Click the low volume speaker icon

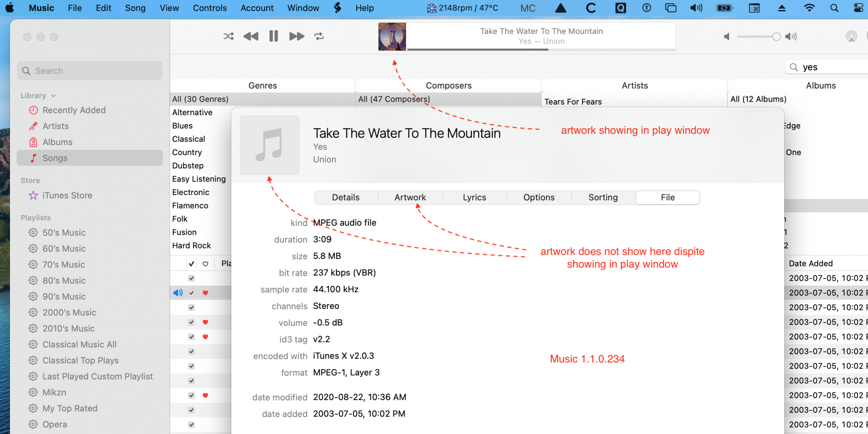pyautogui.click(x=727, y=37)
